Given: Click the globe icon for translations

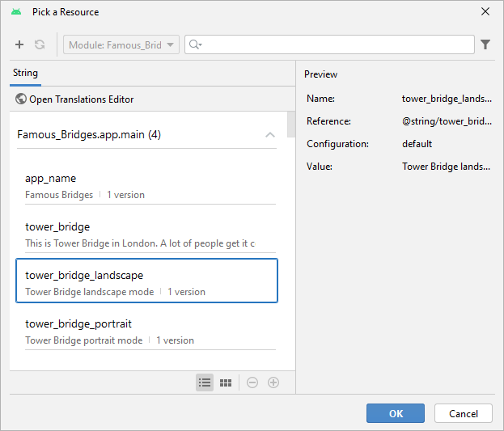Looking at the screenshot, I should 21,99.
